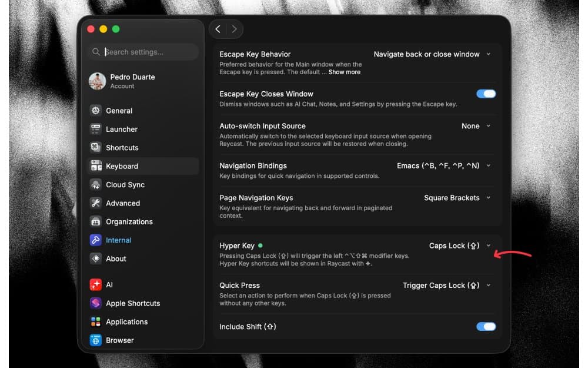Open the Apple Shortcuts extension settings
Image resolution: width=588 pixels, height=368 pixels.
tap(143, 303)
